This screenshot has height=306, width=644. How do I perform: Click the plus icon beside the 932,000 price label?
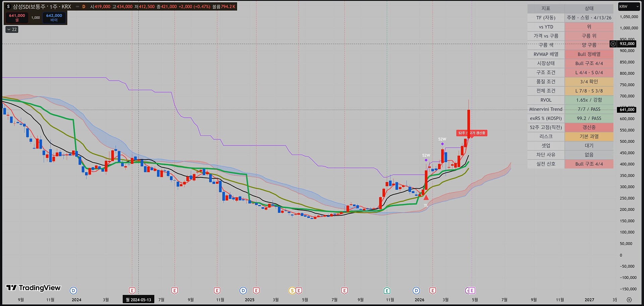pos(613,44)
